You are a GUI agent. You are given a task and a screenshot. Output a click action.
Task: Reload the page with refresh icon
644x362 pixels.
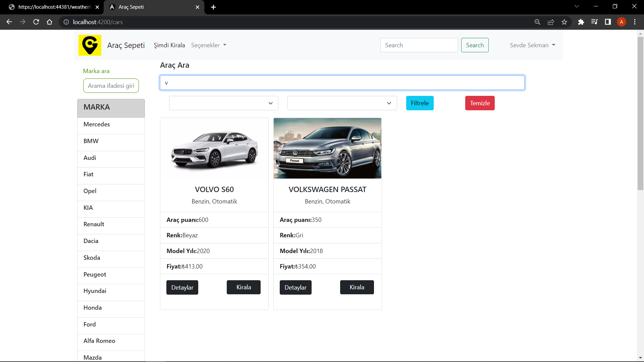(x=36, y=22)
